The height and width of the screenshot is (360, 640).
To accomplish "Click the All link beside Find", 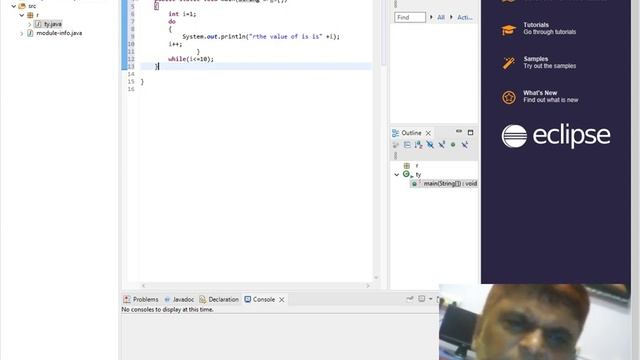I will coord(441,18).
